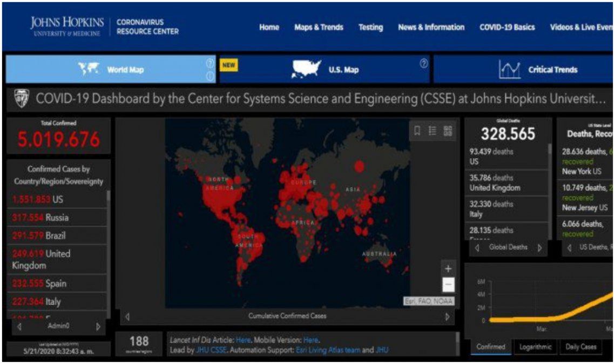This screenshot has width=615, height=364.
Task: Open the map bookmarks icon
Action: point(417,131)
